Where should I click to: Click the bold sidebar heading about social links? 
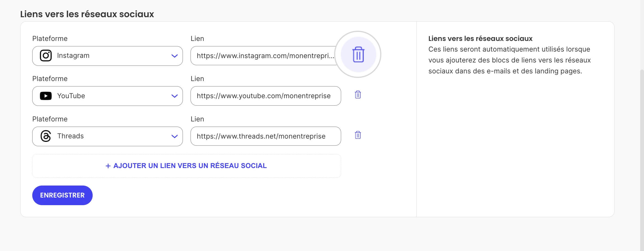pyautogui.click(x=480, y=38)
